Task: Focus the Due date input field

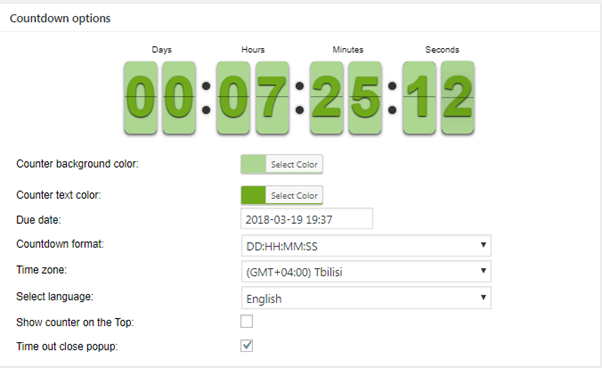Action: (307, 219)
